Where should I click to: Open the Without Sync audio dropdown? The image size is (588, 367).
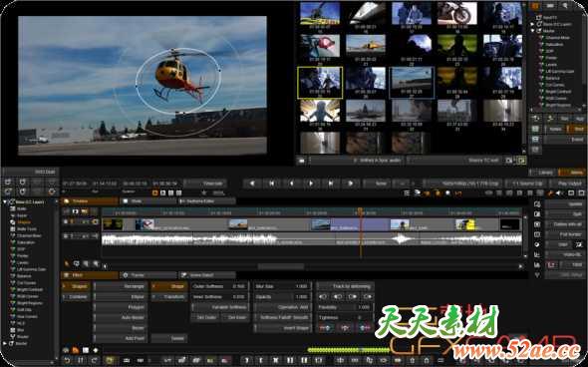pos(356,161)
